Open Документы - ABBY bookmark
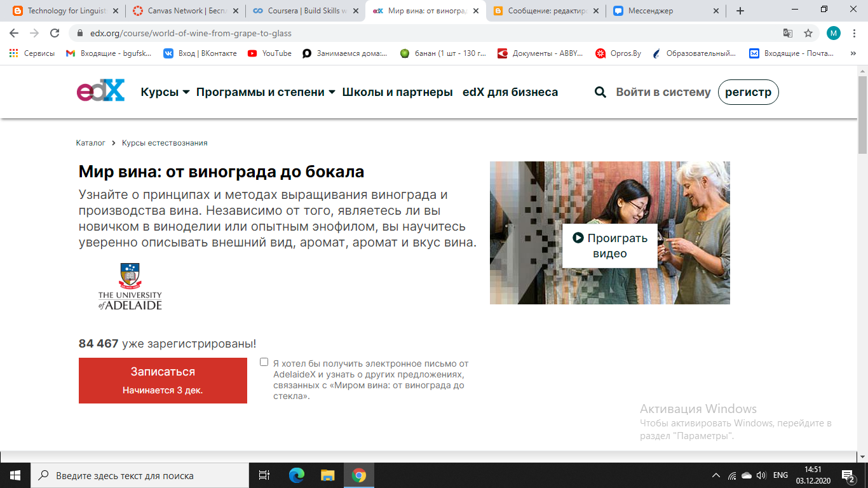This screenshot has width=868, height=488. (540, 53)
